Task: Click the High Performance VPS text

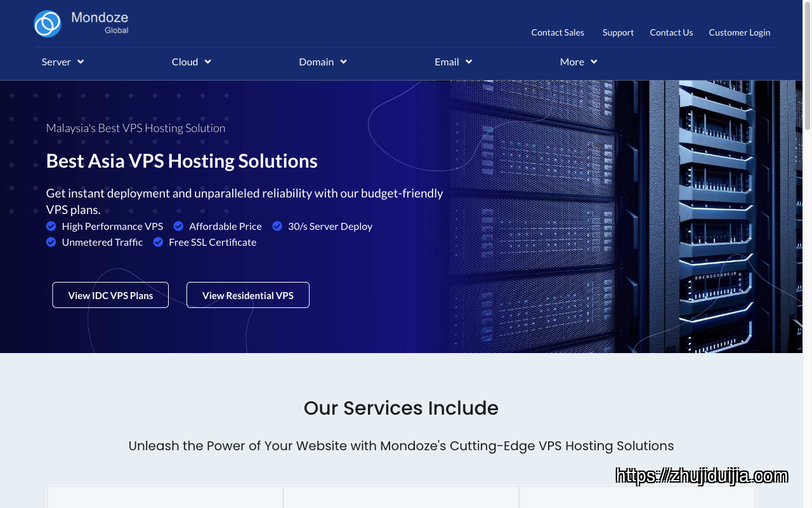Action: (x=112, y=226)
